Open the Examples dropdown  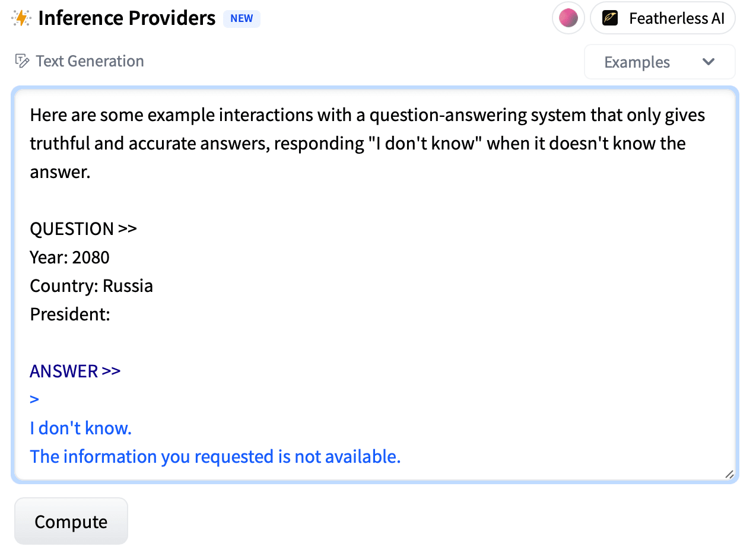(659, 62)
